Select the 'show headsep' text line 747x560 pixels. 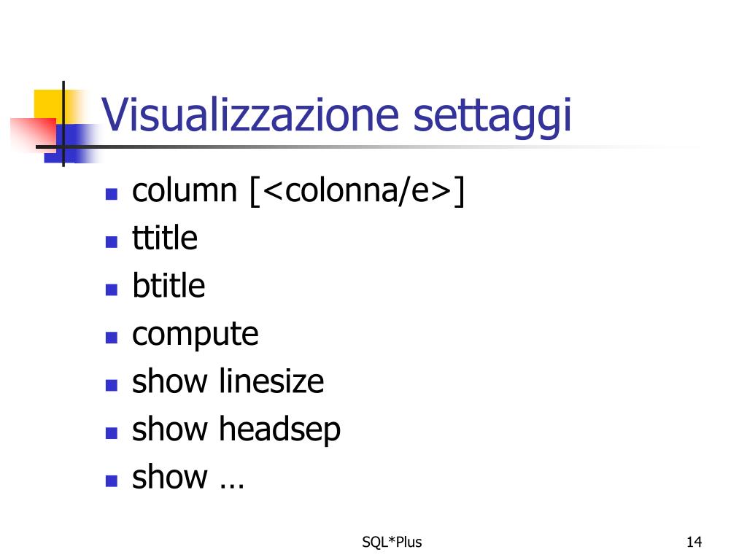[236, 430]
